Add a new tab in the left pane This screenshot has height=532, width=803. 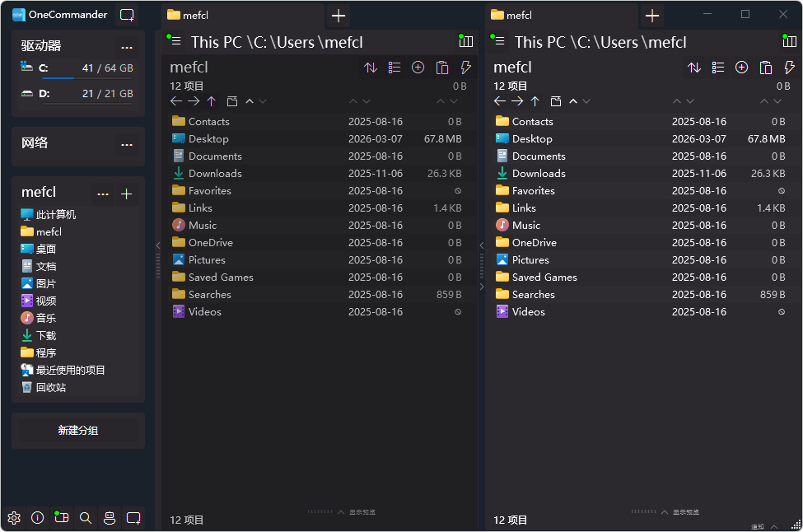coord(338,16)
